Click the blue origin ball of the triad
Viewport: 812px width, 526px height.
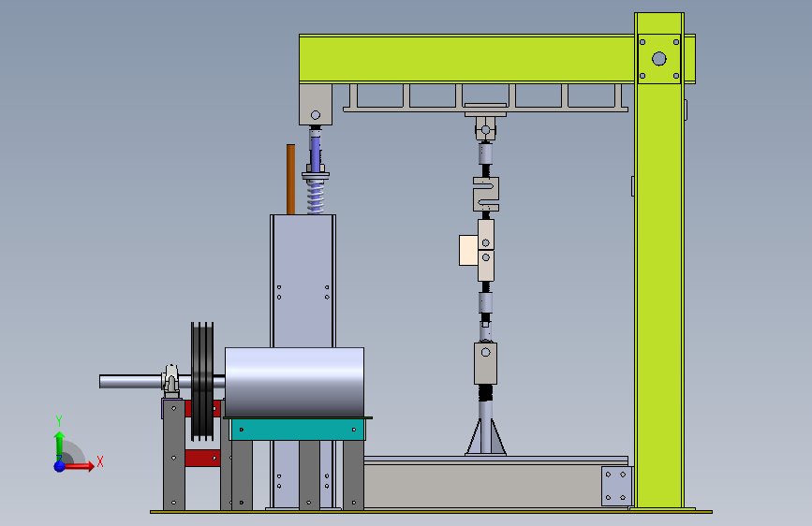pos(60,466)
